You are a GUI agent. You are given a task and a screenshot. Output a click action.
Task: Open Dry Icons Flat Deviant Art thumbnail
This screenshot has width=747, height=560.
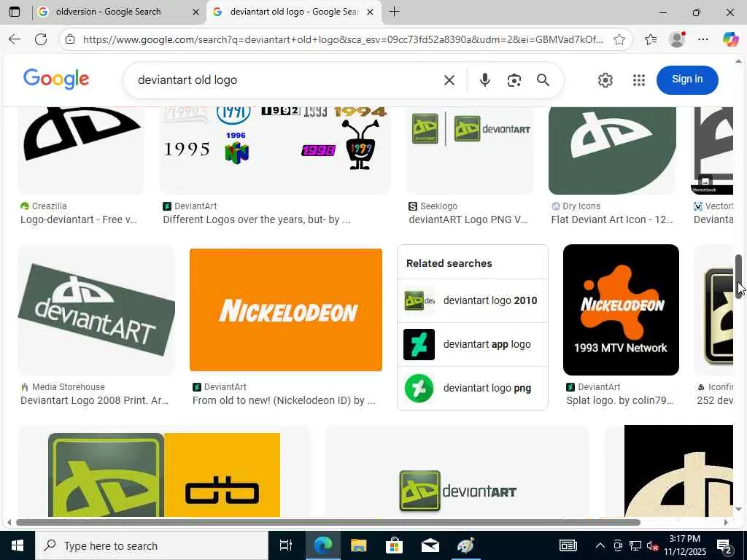tap(612, 150)
